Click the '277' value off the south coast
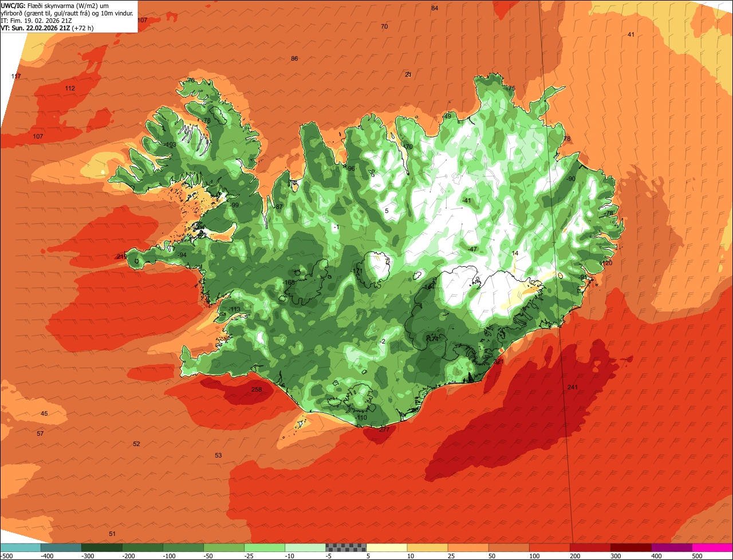 pos(384,429)
